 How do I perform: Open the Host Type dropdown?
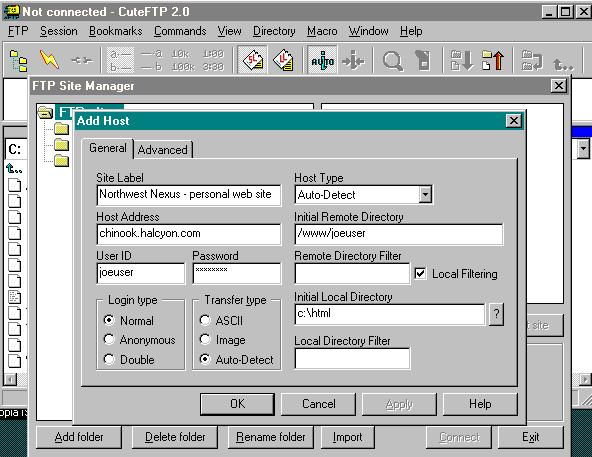[425, 195]
